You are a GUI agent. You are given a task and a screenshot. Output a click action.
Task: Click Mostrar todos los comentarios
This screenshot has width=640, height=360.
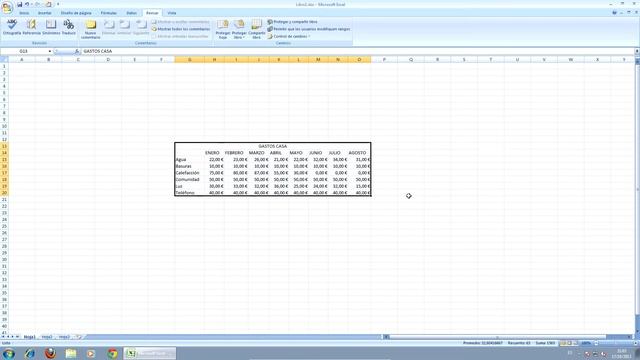[x=180, y=29]
